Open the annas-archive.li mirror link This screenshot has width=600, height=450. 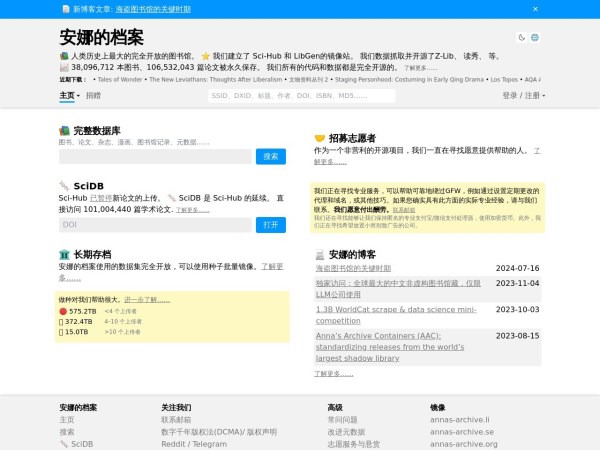460,420
